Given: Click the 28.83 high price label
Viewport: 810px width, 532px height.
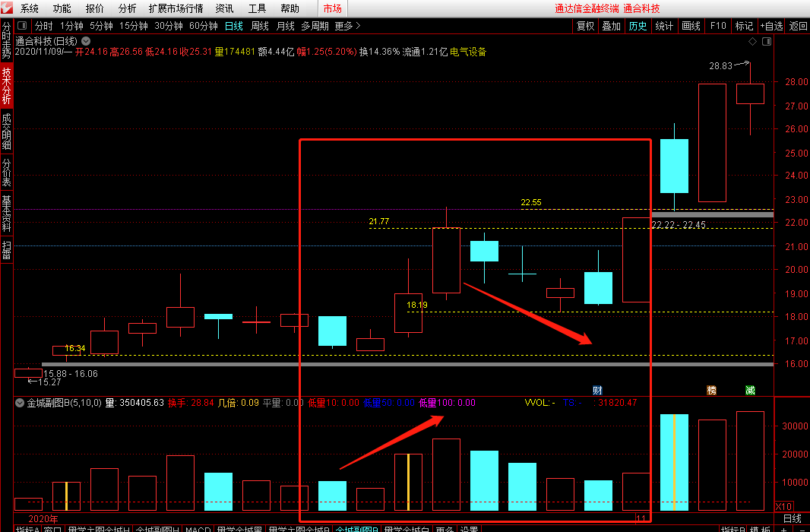Looking at the screenshot, I should (x=720, y=66).
